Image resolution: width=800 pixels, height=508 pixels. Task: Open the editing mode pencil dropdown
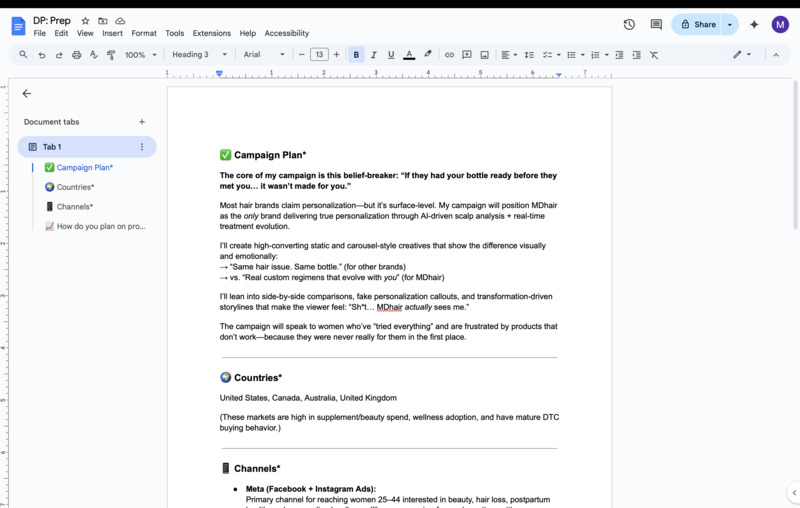tap(742, 55)
